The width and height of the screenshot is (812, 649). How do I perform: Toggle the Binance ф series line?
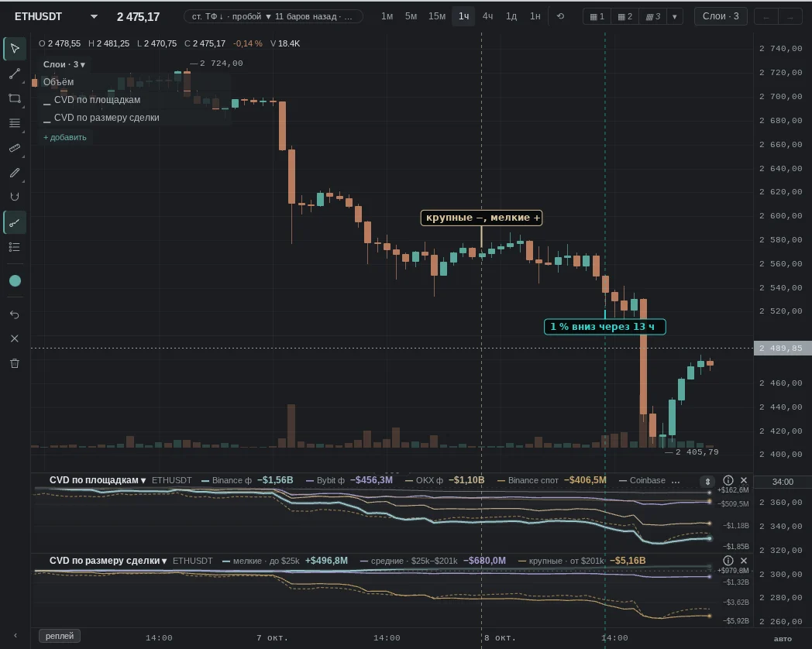tap(247, 480)
